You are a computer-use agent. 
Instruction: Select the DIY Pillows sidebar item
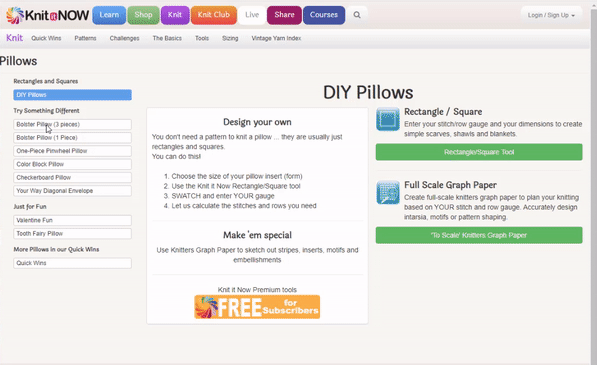(72, 95)
